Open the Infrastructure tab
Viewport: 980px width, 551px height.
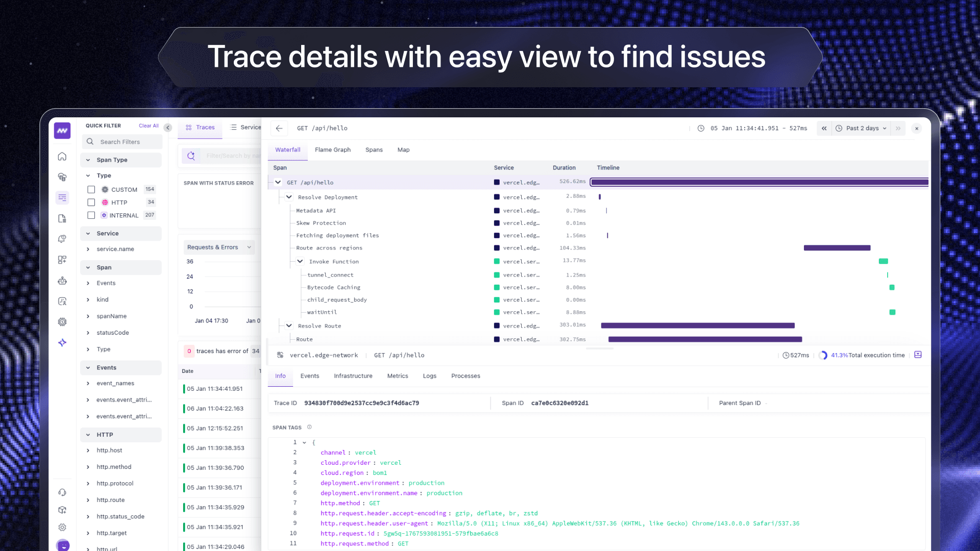(x=353, y=376)
